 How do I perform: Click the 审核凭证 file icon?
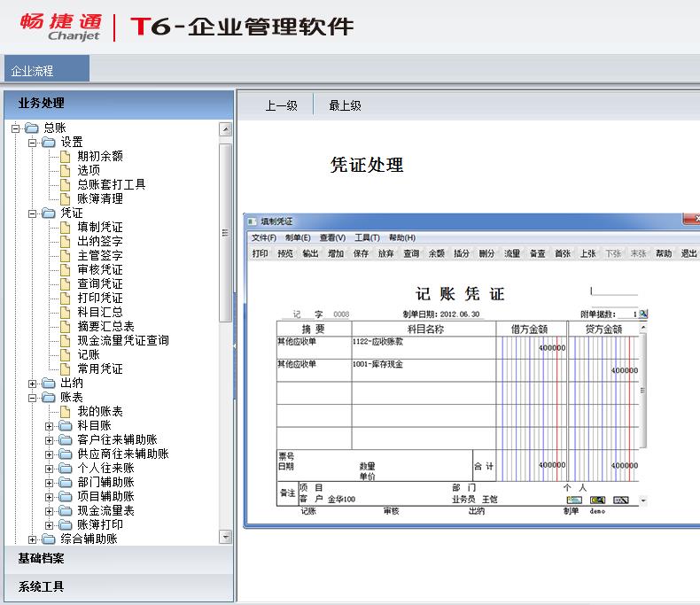tap(65, 269)
